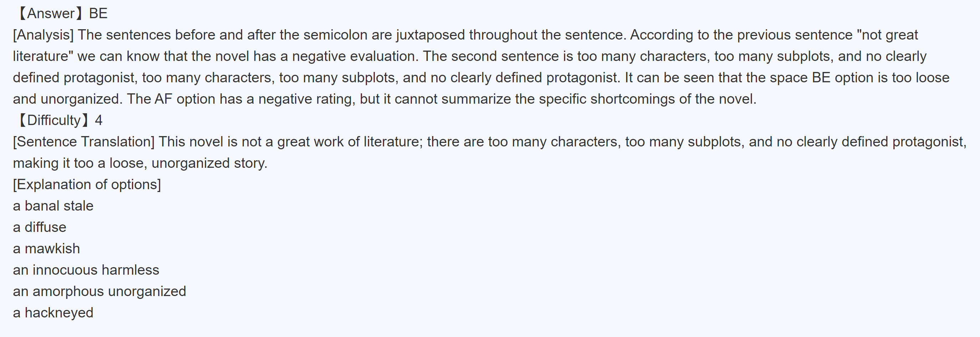Select the "a banal stale" option line

(53, 206)
